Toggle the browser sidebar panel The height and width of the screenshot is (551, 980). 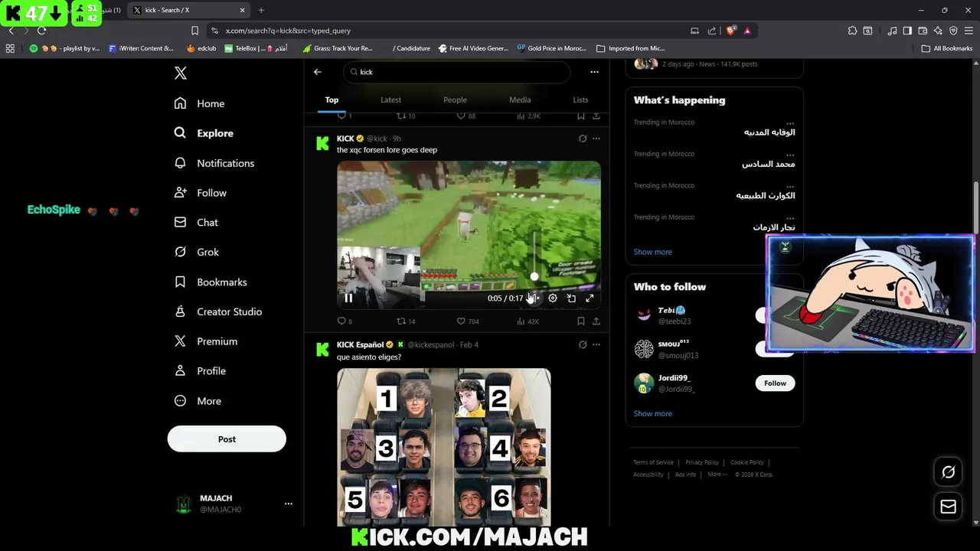pyautogui.click(x=907, y=31)
